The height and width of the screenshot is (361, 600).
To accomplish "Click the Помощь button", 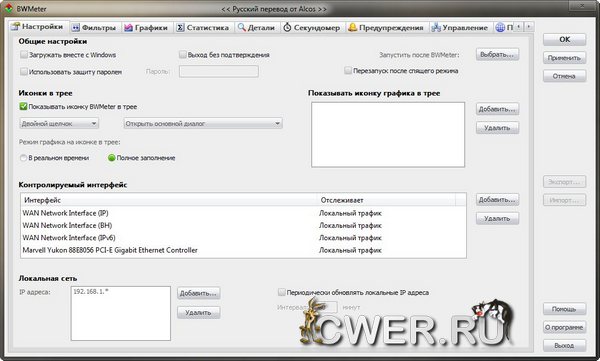I will point(564,309).
